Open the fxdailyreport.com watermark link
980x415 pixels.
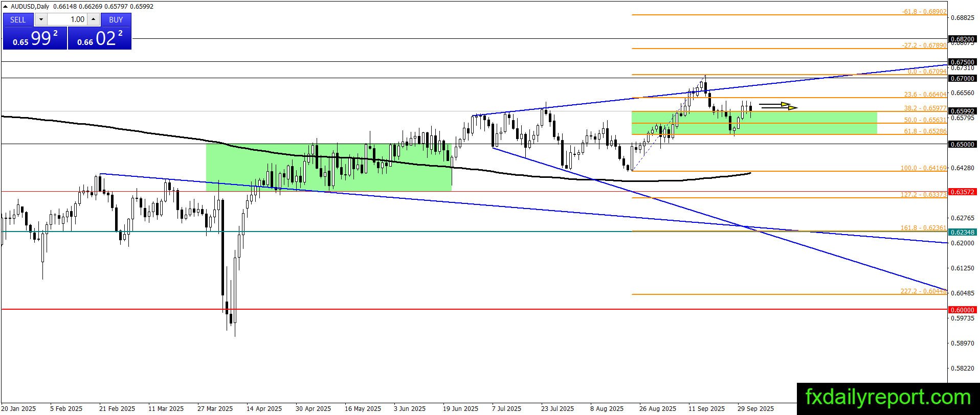[x=888, y=397]
